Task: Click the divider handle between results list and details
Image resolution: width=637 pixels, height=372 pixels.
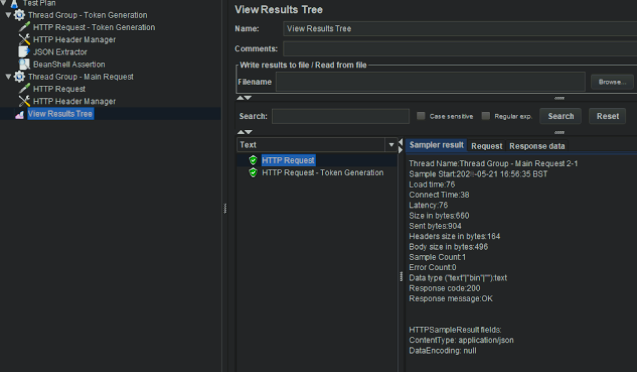Action: pos(401,277)
